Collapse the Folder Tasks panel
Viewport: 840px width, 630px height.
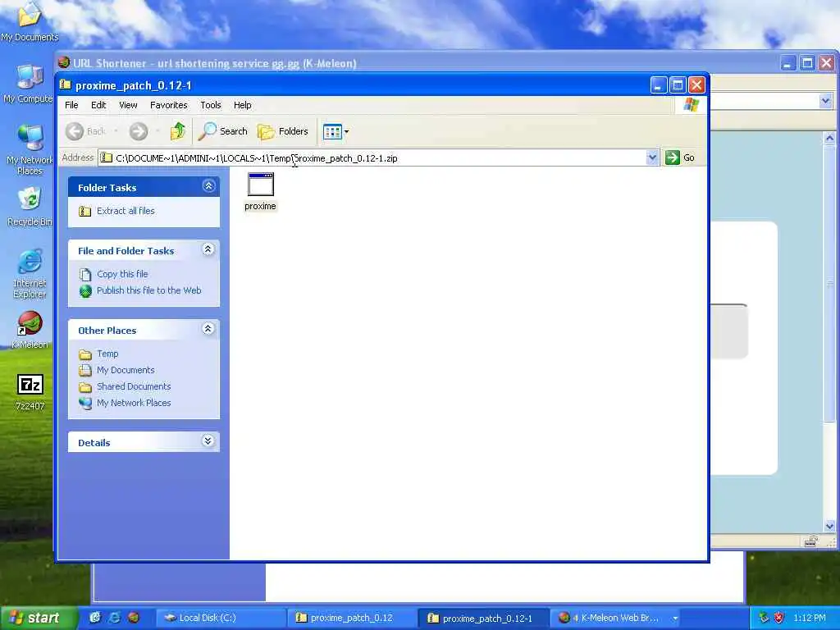[208, 186]
